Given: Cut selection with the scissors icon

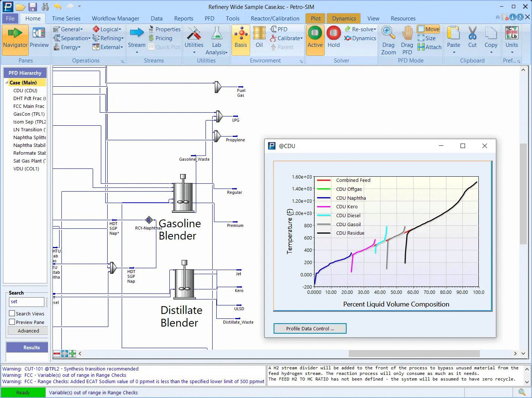Looking at the screenshot, I should (x=472, y=37).
